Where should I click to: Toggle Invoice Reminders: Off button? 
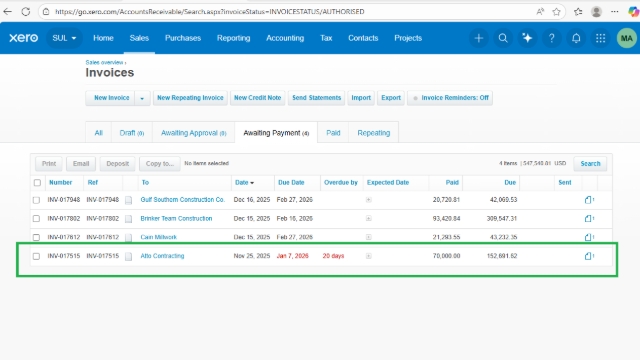click(450, 98)
